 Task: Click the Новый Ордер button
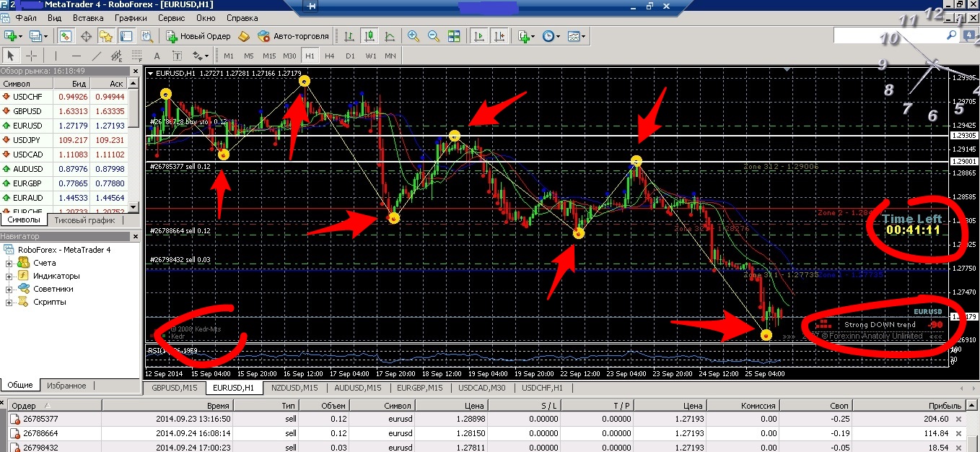click(198, 36)
